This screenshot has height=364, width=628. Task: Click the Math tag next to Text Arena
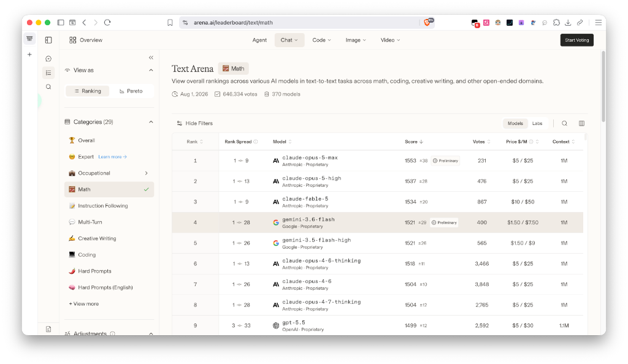click(234, 69)
